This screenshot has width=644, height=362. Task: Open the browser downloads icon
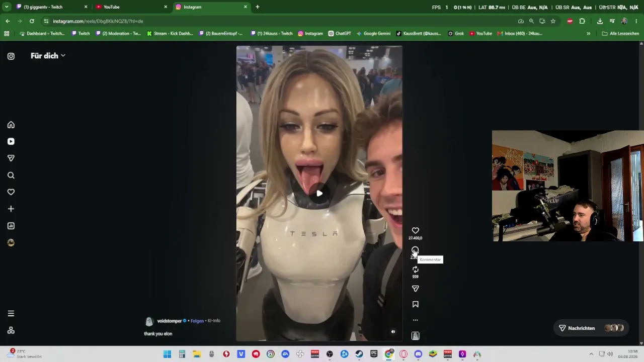[x=600, y=21]
